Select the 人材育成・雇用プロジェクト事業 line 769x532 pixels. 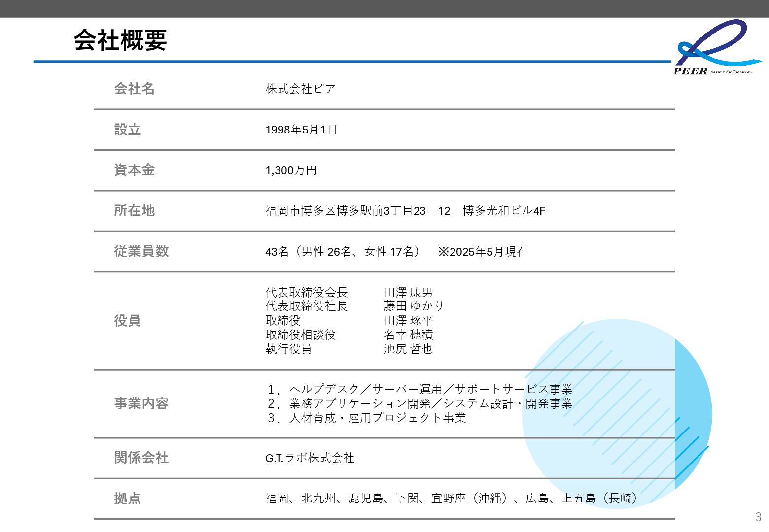pos(367,418)
